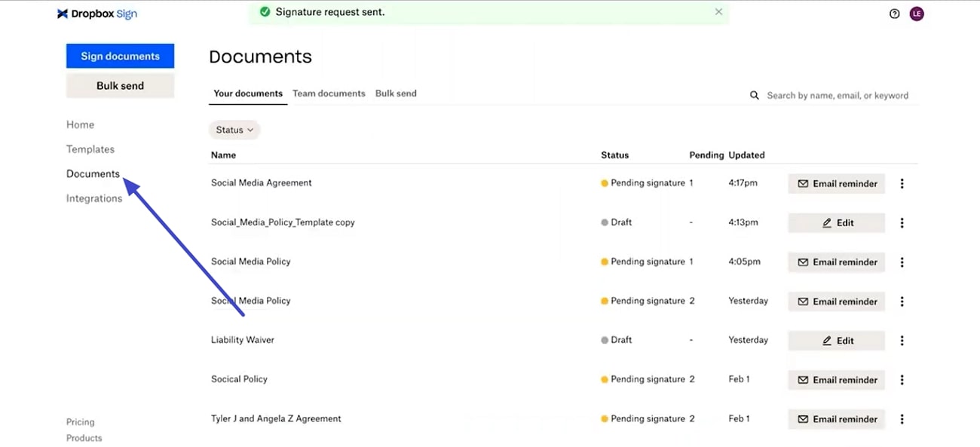Open the help icon in the top bar
980x447 pixels.
click(894, 13)
